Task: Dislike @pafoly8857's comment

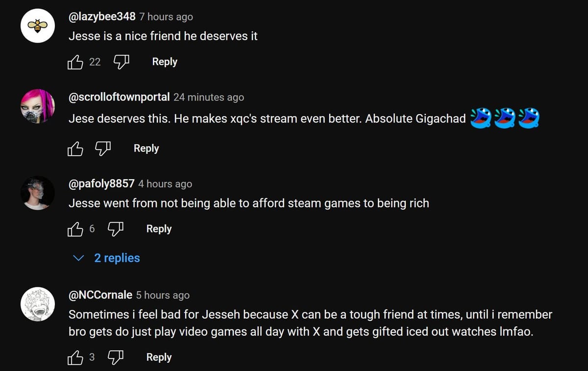Action: [115, 229]
